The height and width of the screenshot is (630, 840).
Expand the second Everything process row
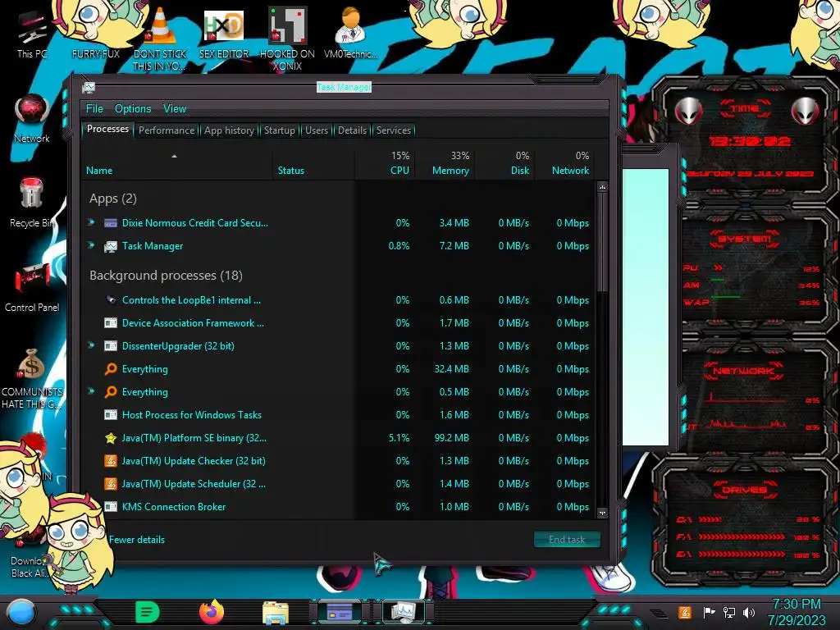pos(92,391)
